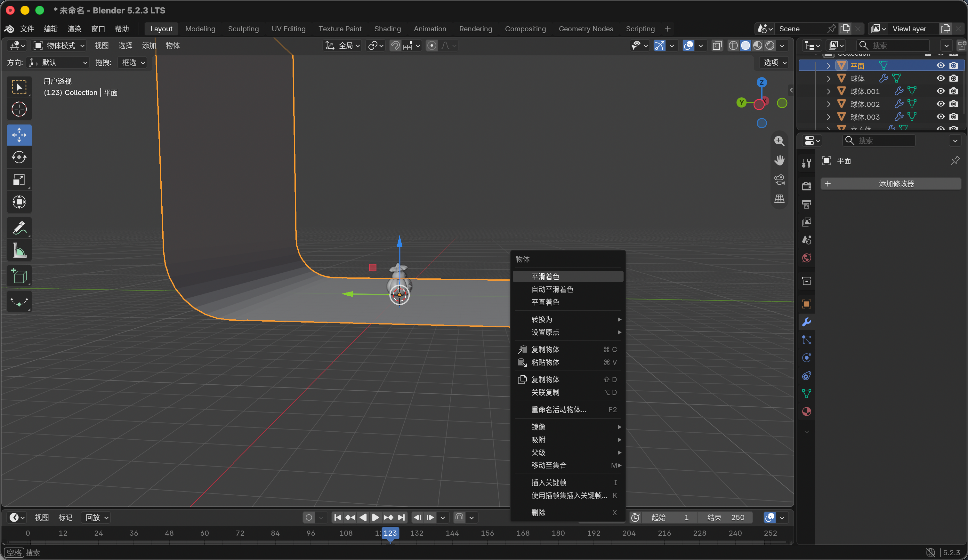Expand the 球体 outliner row
This screenshot has width=968, height=560.
(828, 78)
